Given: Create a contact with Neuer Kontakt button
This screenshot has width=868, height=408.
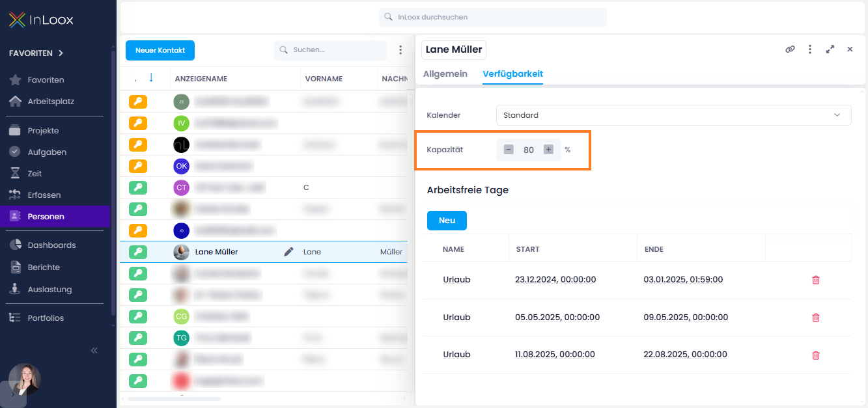Looking at the screenshot, I should coord(160,50).
